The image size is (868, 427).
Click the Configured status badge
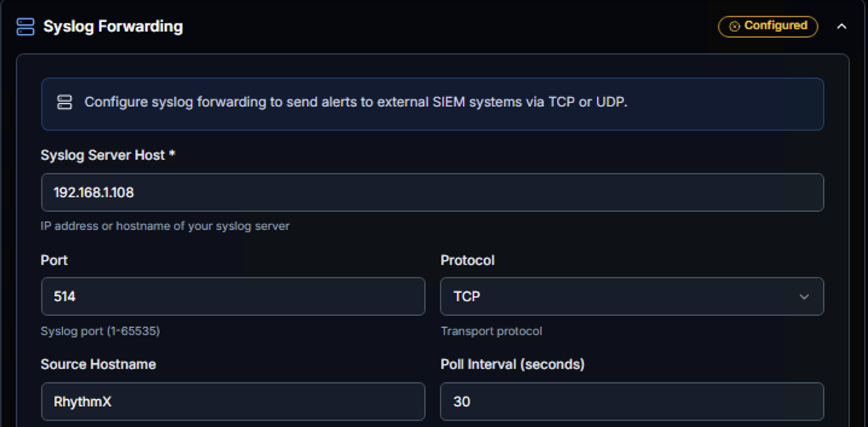(768, 27)
